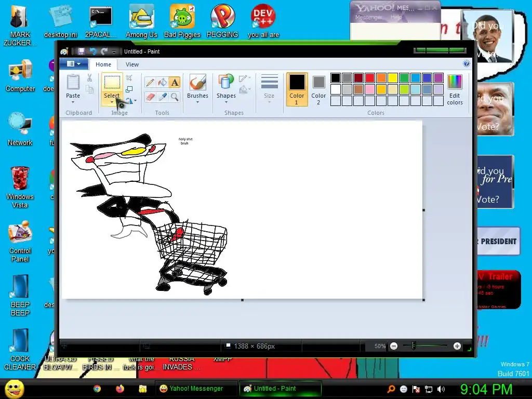The image size is (532, 399).
Task: Click Yahoo! Messenger taskbar button
Action: point(195,389)
